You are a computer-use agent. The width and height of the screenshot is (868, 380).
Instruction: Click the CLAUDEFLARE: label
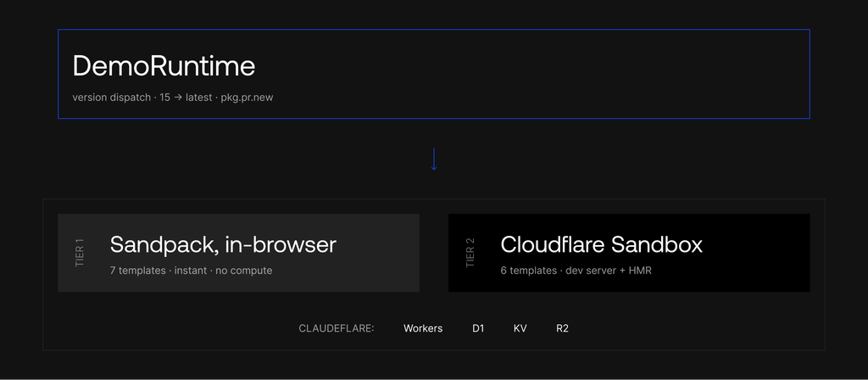click(x=337, y=328)
